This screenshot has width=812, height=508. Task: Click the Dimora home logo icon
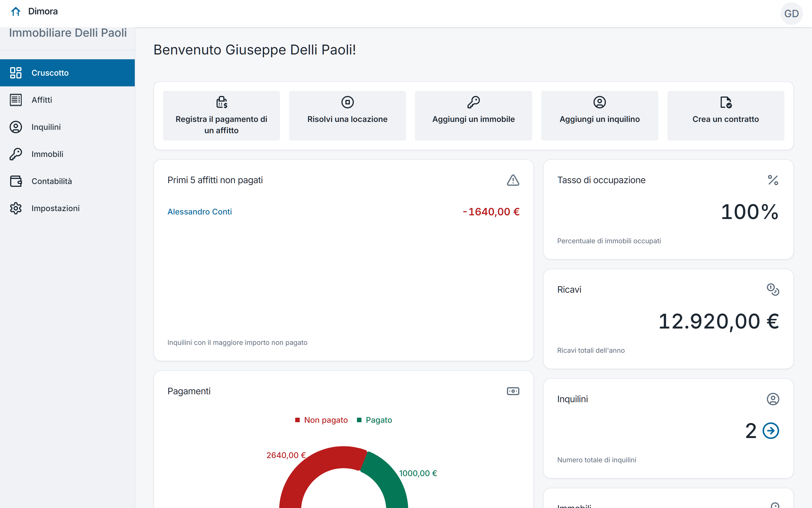(x=16, y=12)
